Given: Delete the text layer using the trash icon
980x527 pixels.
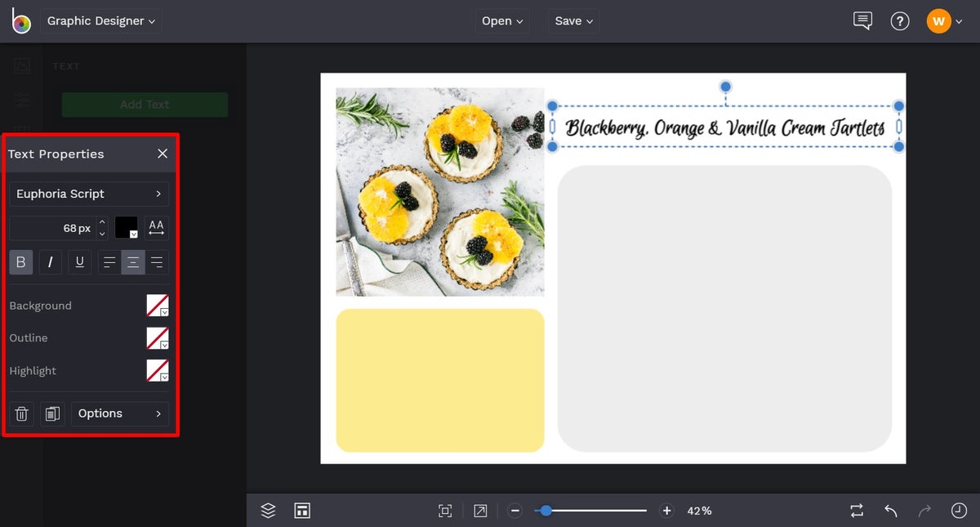Looking at the screenshot, I should click(x=21, y=413).
